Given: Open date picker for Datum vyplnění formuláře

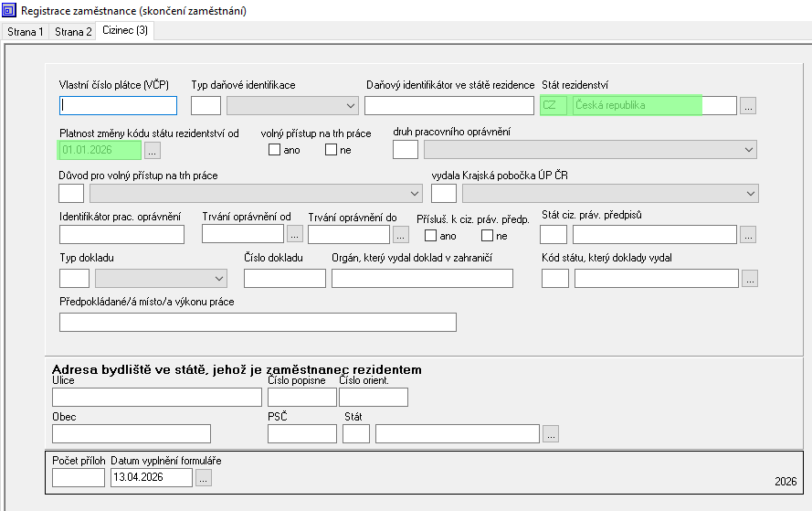Looking at the screenshot, I should tap(204, 477).
